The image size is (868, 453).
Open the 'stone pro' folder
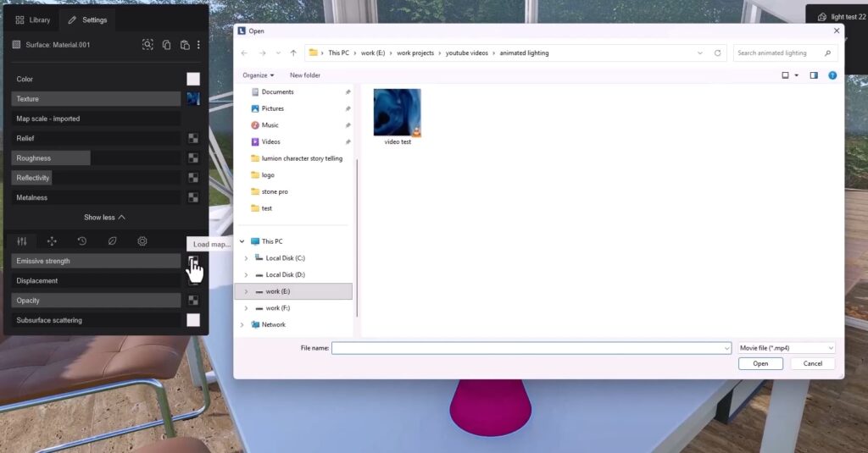275,191
